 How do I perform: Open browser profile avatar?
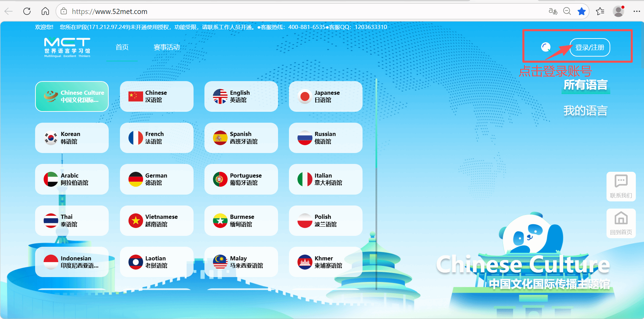pos(618,11)
